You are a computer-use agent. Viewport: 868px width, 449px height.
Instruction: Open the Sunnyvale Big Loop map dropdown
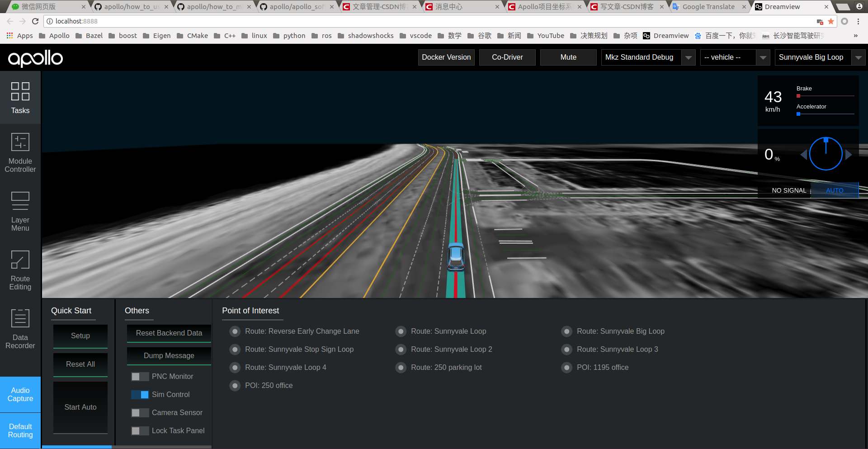click(x=858, y=57)
